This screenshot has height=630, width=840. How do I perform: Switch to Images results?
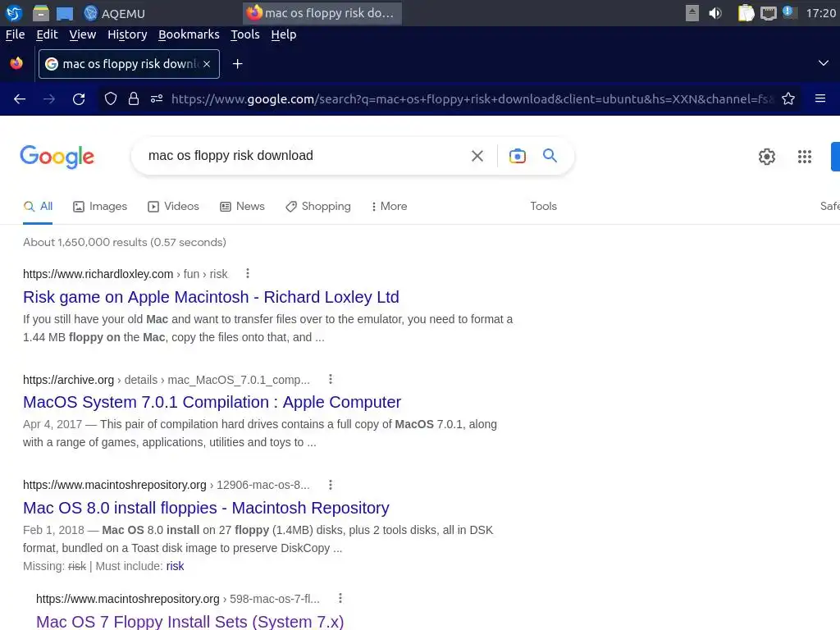click(100, 206)
